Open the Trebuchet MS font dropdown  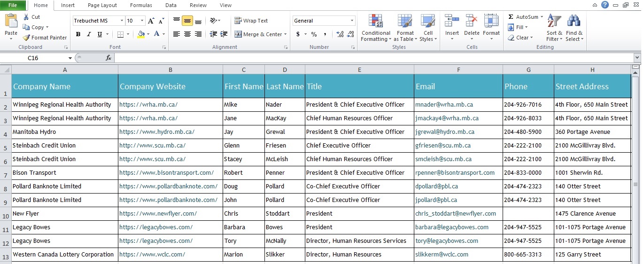(122, 21)
